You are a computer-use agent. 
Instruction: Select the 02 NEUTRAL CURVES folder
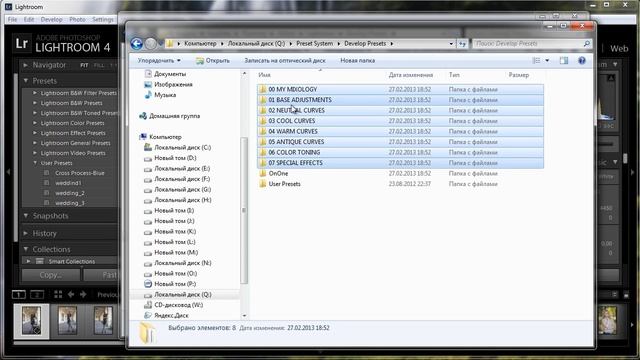pos(400,110)
